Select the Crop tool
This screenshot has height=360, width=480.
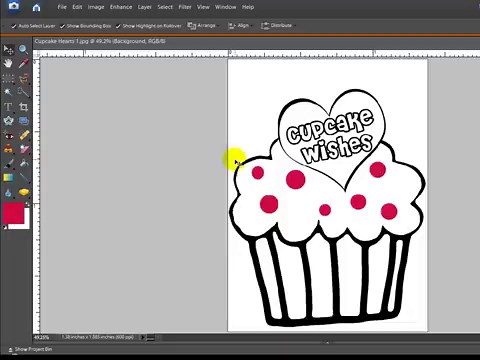tap(23, 107)
